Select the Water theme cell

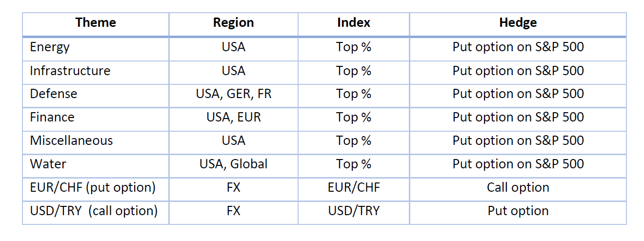click(x=48, y=164)
